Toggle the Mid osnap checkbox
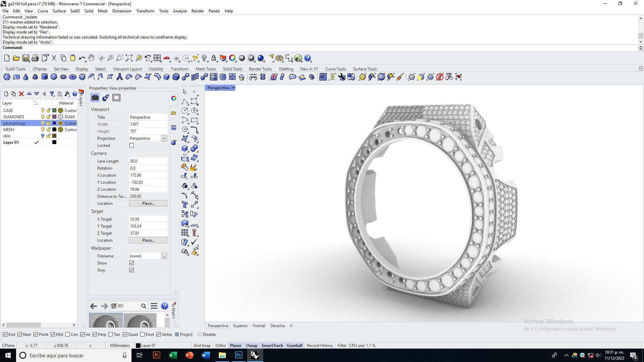Viewport: 644px width, 362px height. tap(53, 335)
